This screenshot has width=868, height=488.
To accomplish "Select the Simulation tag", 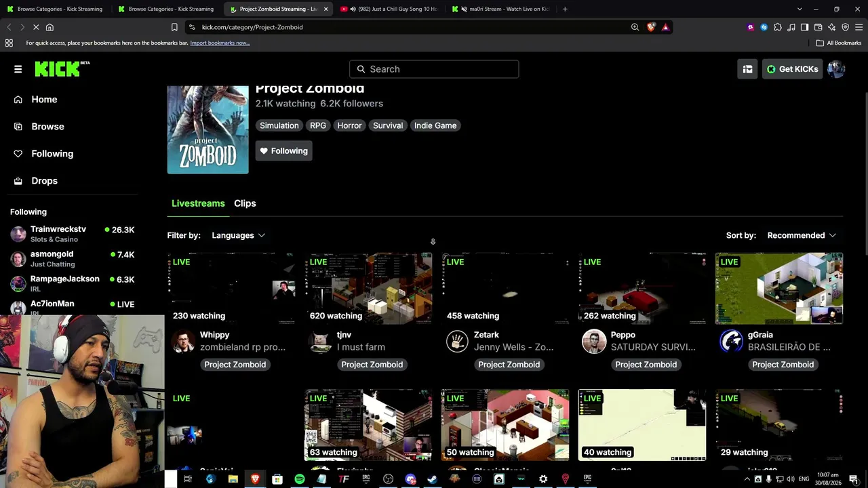I will pyautogui.click(x=279, y=125).
